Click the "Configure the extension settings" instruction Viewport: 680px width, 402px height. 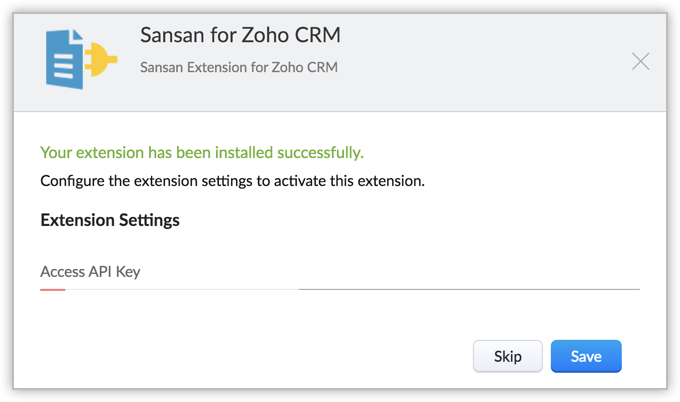(232, 182)
